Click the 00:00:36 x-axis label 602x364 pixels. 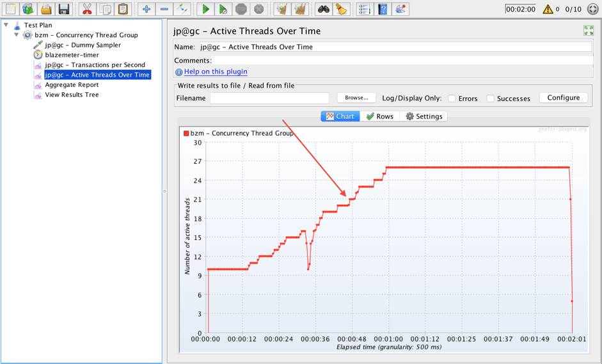click(315, 340)
